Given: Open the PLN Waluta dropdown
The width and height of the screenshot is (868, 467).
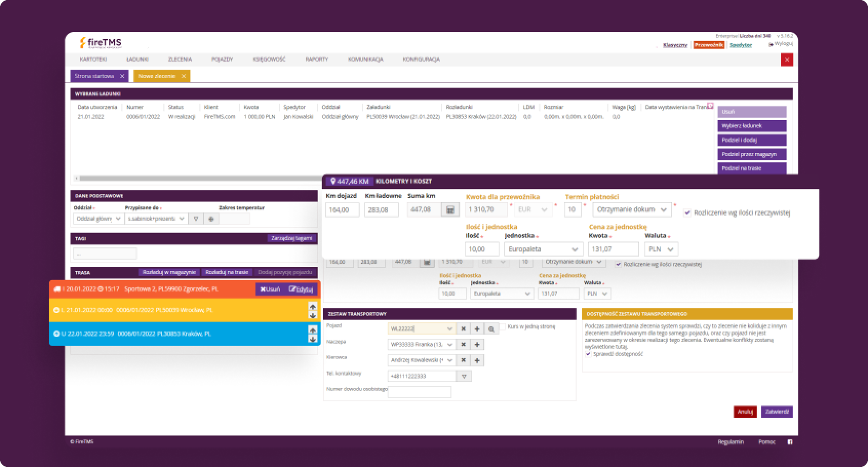Looking at the screenshot, I should [661, 249].
